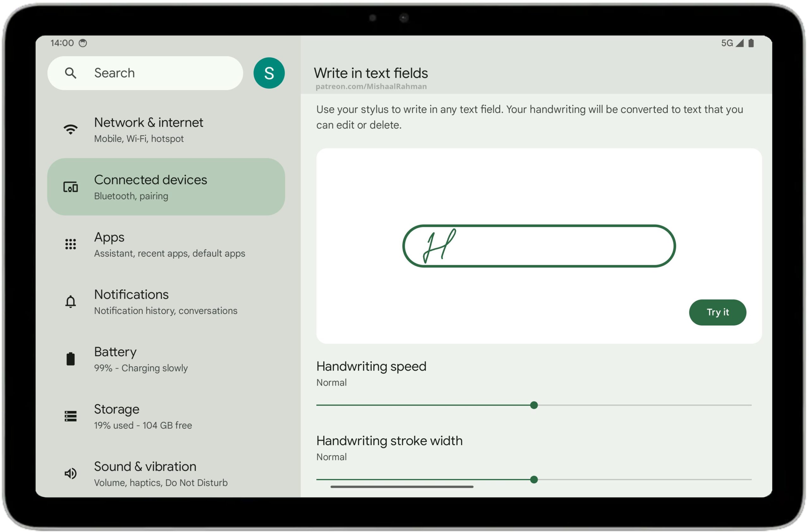Click the Handwriting stroke width slider
The height and width of the screenshot is (532, 809).
[x=535, y=479]
